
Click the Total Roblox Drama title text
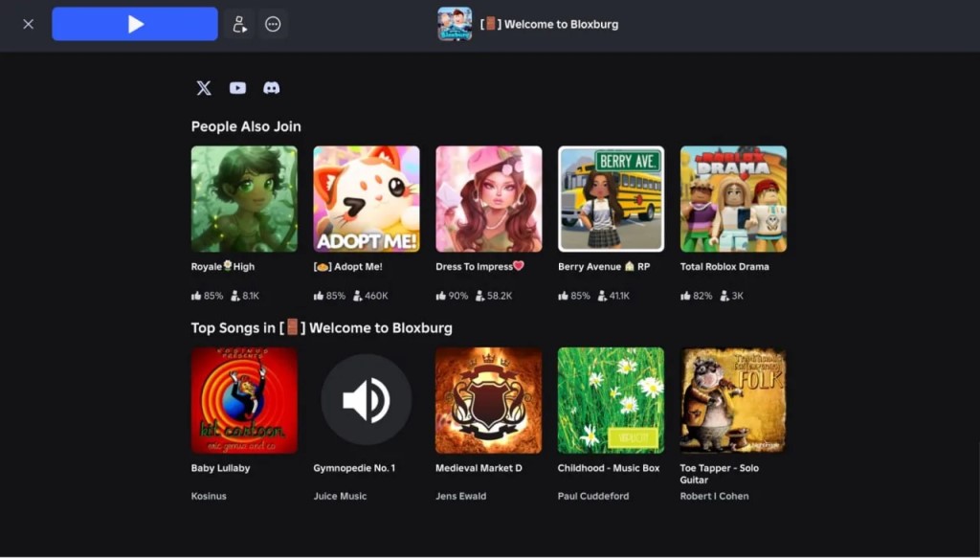[724, 266]
